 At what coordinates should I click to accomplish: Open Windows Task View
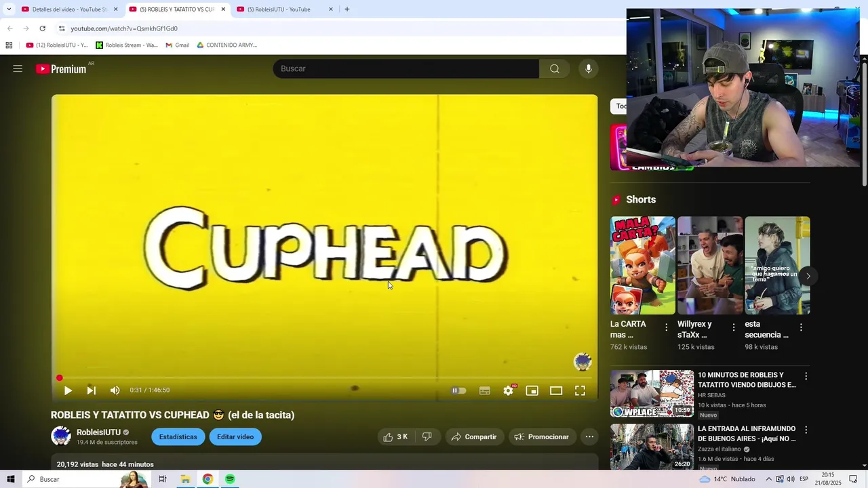point(163,479)
